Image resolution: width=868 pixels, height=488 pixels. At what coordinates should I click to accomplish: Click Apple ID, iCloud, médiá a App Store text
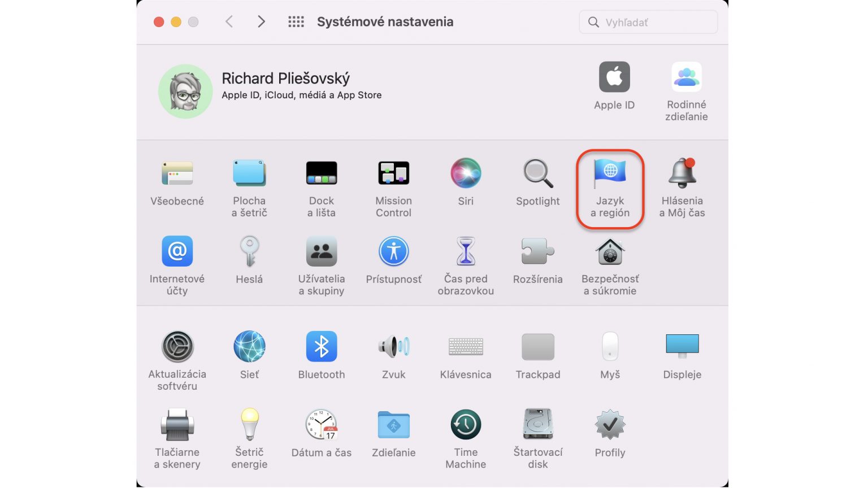coord(301,95)
